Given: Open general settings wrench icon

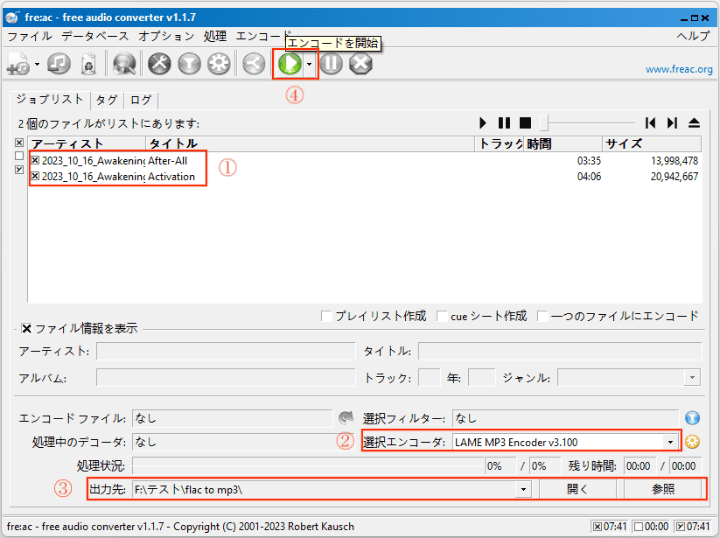Looking at the screenshot, I should pos(159,64).
